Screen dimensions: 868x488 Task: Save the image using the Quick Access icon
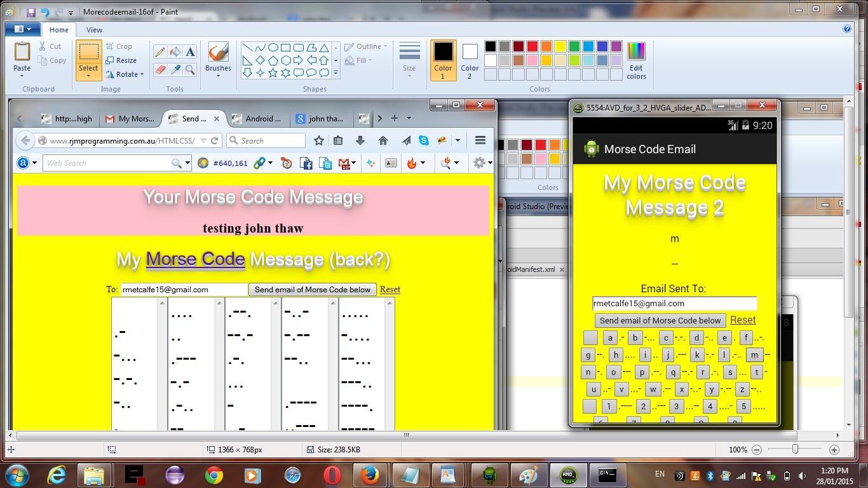pyautogui.click(x=31, y=12)
